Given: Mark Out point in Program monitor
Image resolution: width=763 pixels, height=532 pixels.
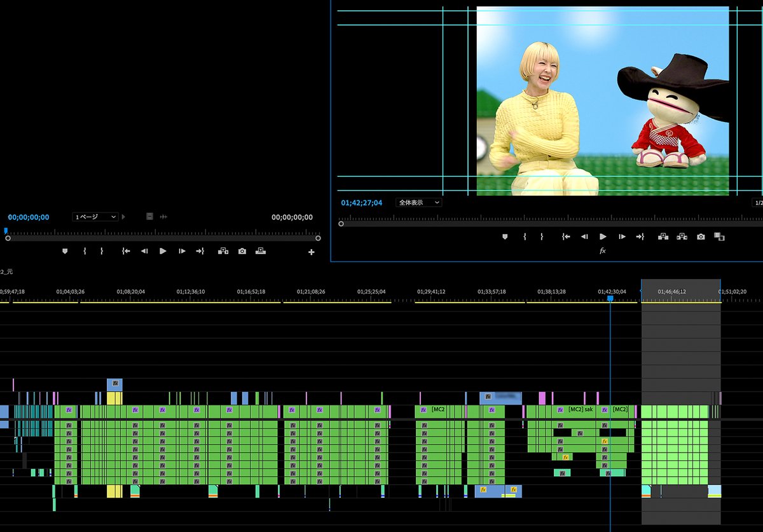Looking at the screenshot, I should 542,236.
